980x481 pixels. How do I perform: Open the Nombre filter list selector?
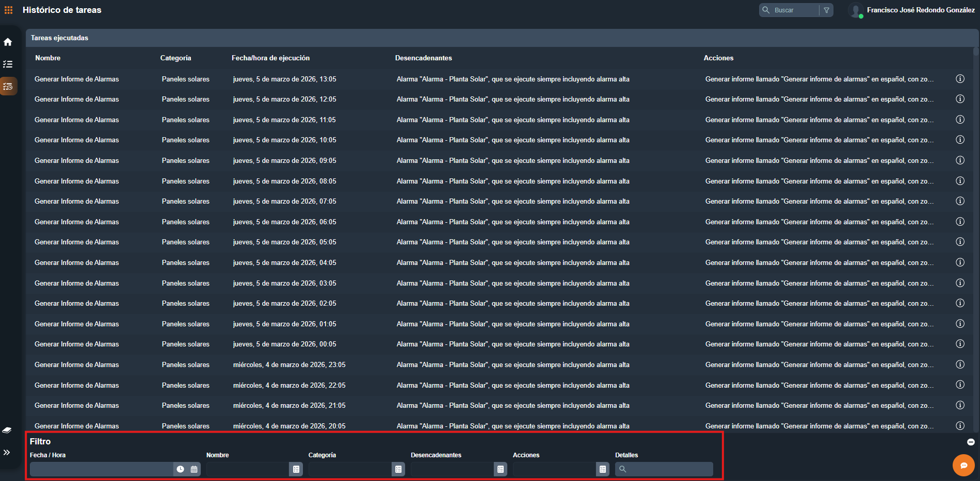tap(296, 469)
